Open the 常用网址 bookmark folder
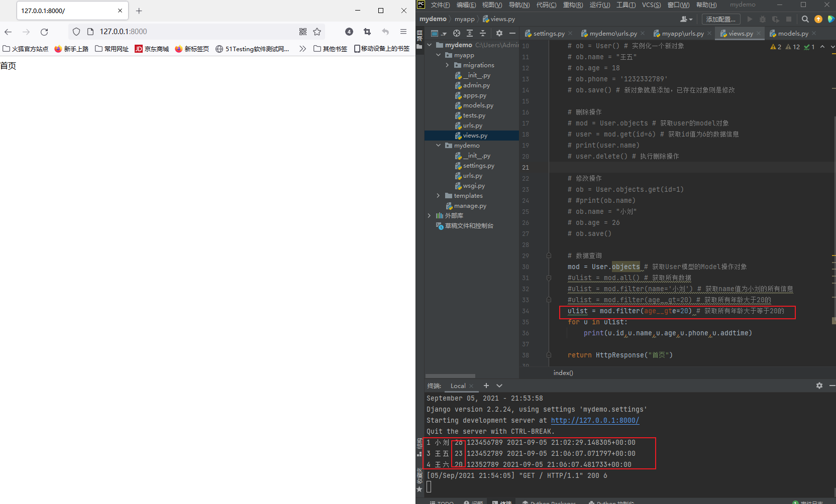Image resolution: width=836 pixels, height=504 pixels. tap(112, 49)
